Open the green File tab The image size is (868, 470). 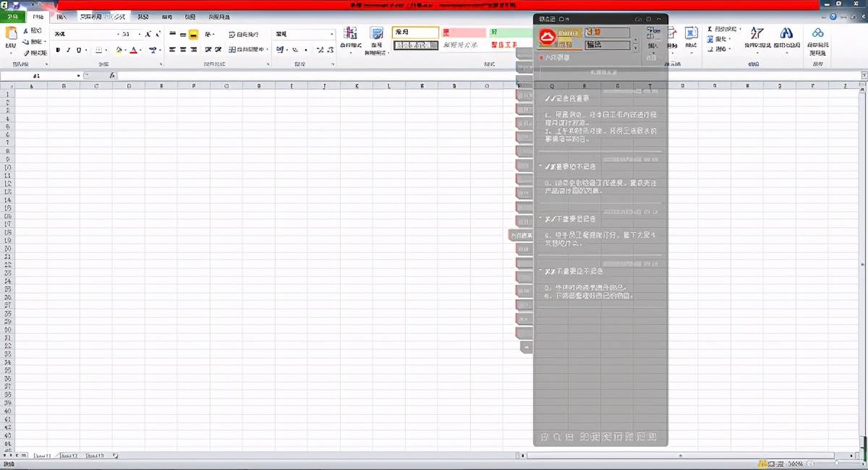(12, 16)
